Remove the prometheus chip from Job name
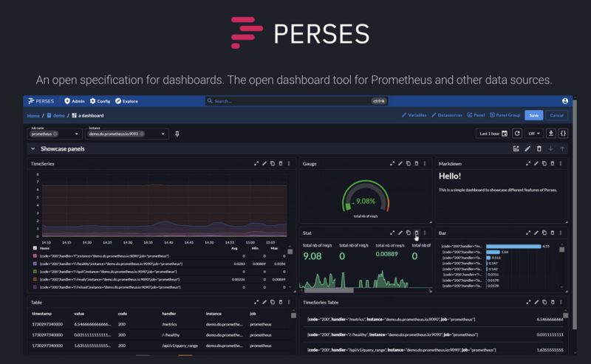 click(55, 134)
